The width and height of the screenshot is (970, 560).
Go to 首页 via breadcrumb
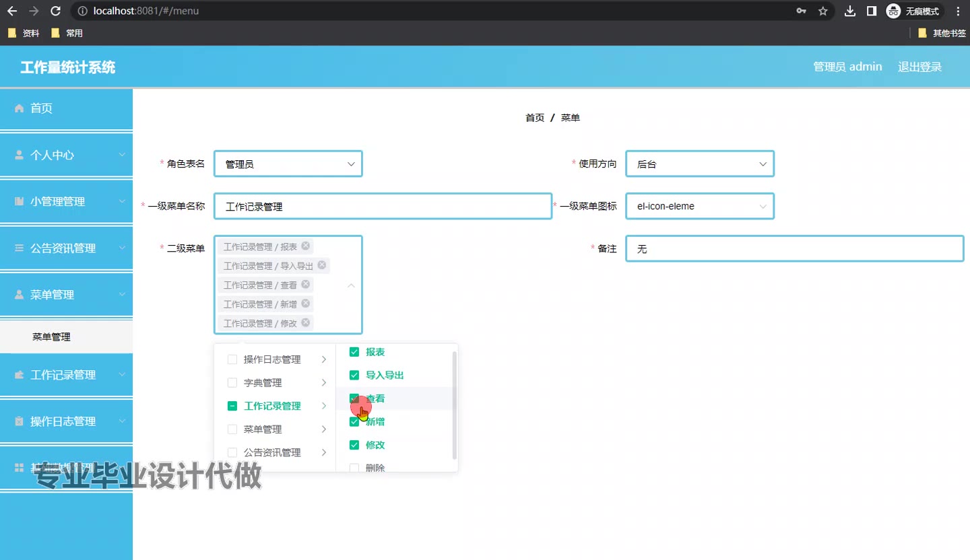(534, 118)
